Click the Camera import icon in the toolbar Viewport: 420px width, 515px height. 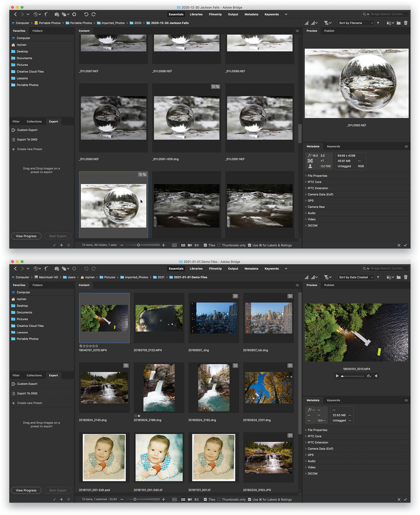(x=57, y=14)
